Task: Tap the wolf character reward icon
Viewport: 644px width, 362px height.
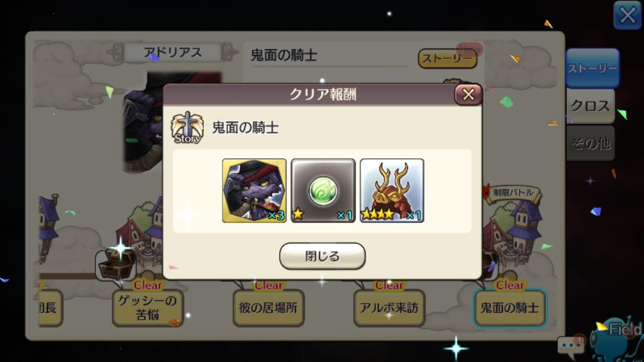Action: [x=254, y=190]
